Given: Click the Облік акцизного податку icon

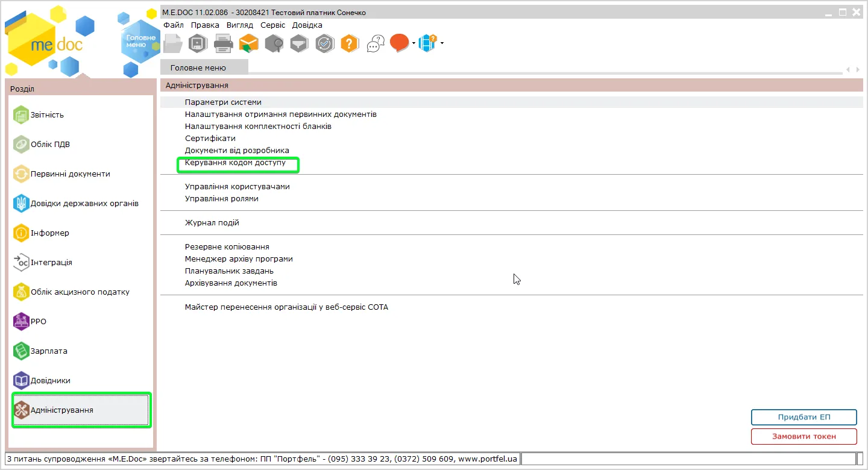Looking at the screenshot, I should pyautogui.click(x=21, y=292).
